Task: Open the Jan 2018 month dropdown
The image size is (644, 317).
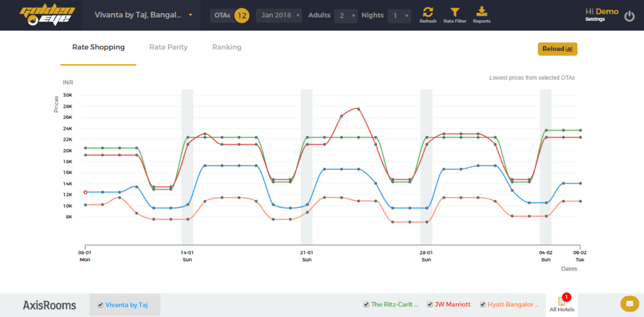Action: pos(279,15)
